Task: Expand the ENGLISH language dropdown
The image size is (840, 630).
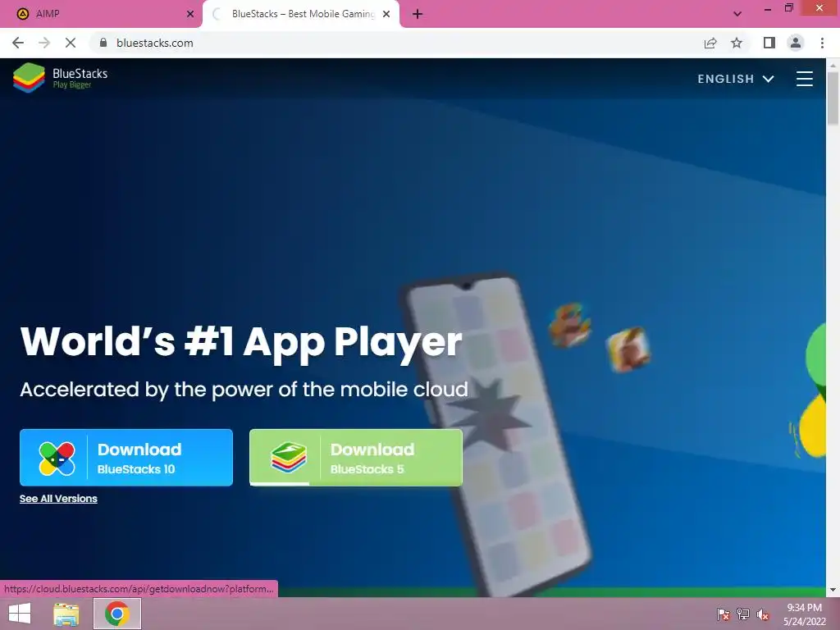Action: point(736,79)
